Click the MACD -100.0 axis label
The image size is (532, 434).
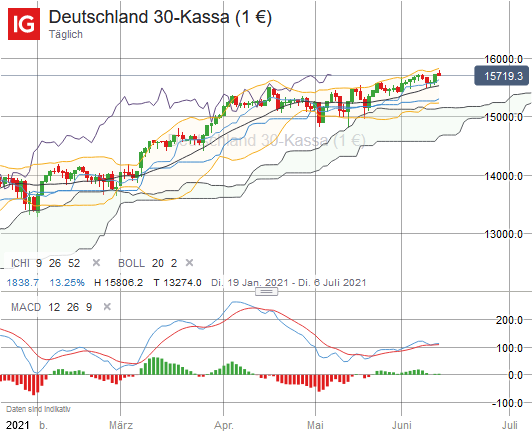click(x=507, y=403)
